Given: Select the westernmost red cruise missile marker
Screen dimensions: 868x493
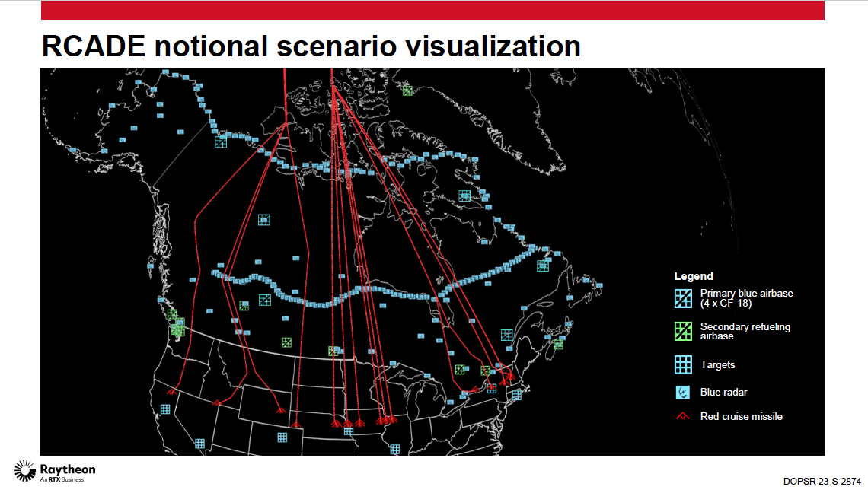Looking at the screenshot, I should click(x=172, y=391).
